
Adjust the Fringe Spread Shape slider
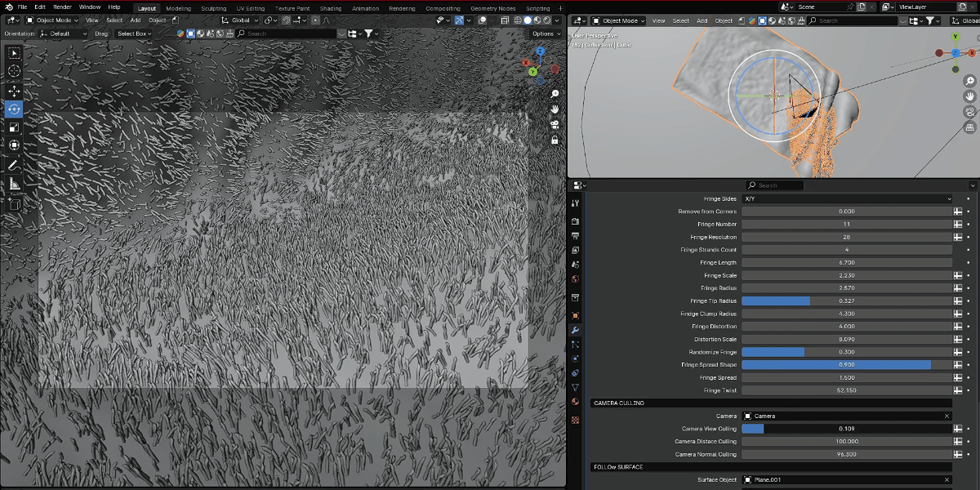point(847,365)
